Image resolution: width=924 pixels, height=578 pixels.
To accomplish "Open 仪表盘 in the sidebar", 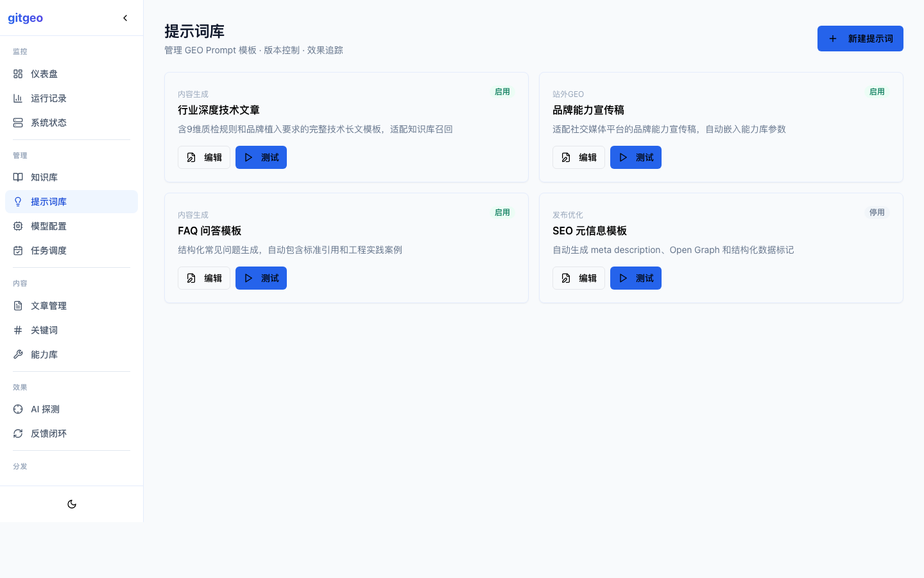I will pos(71,74).
